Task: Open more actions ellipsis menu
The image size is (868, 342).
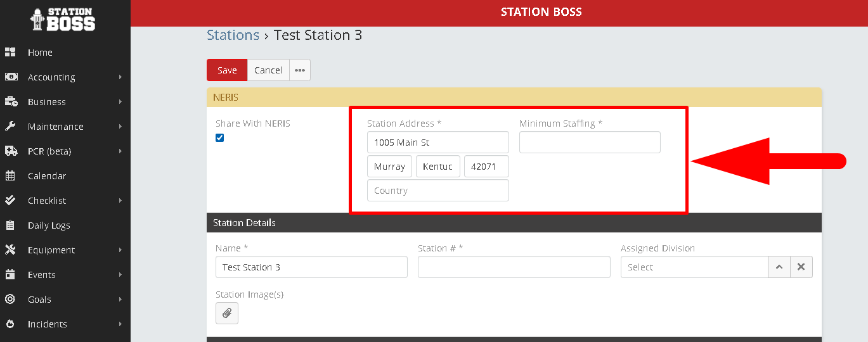Action: 300,70
